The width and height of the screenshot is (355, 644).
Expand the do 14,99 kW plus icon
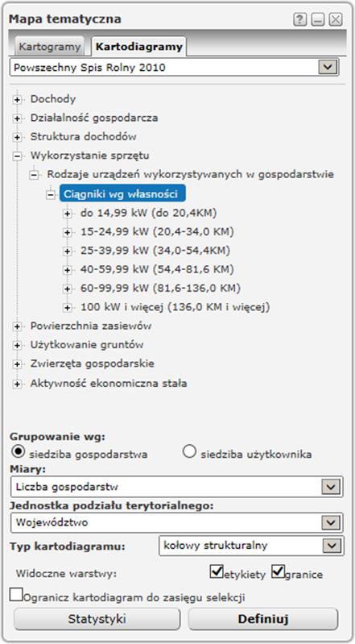[68, 214]
